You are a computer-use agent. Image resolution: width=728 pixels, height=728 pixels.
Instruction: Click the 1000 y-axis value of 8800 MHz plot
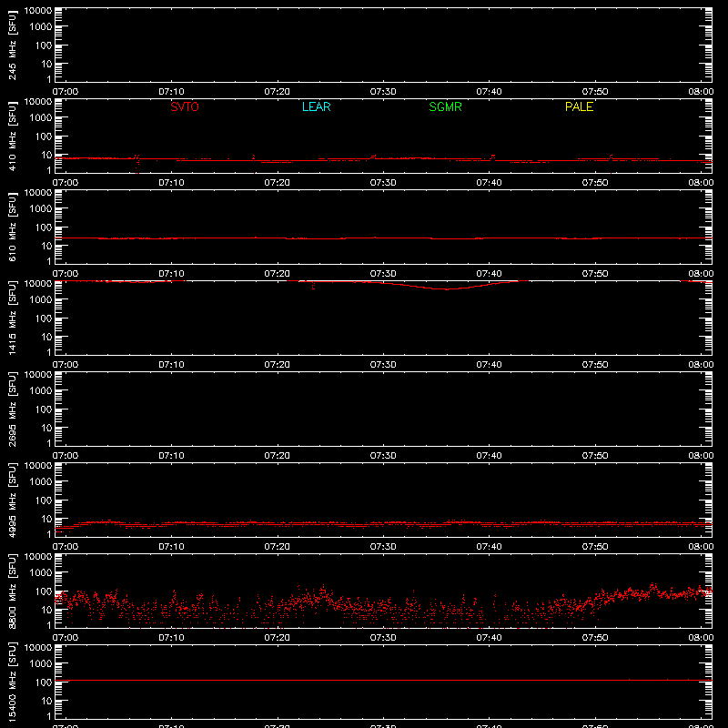point(41,573)
